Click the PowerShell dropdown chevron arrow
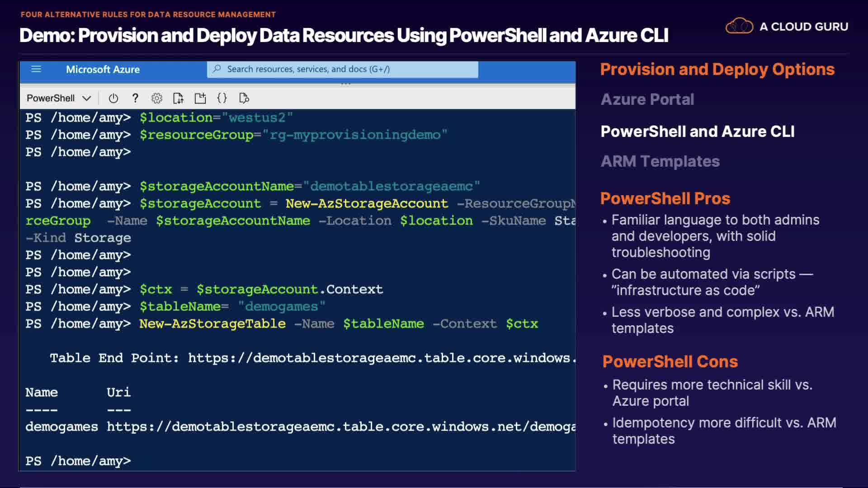 pos(87,98)
